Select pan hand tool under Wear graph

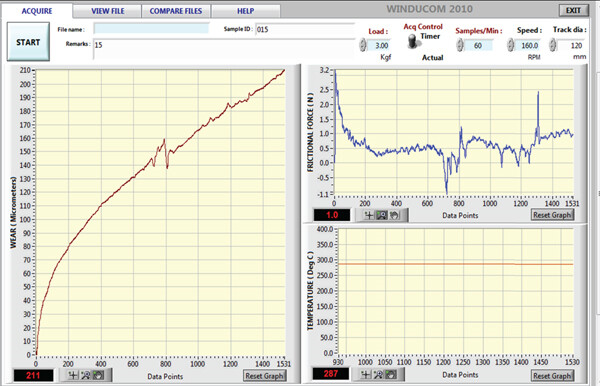pos(98,375)
